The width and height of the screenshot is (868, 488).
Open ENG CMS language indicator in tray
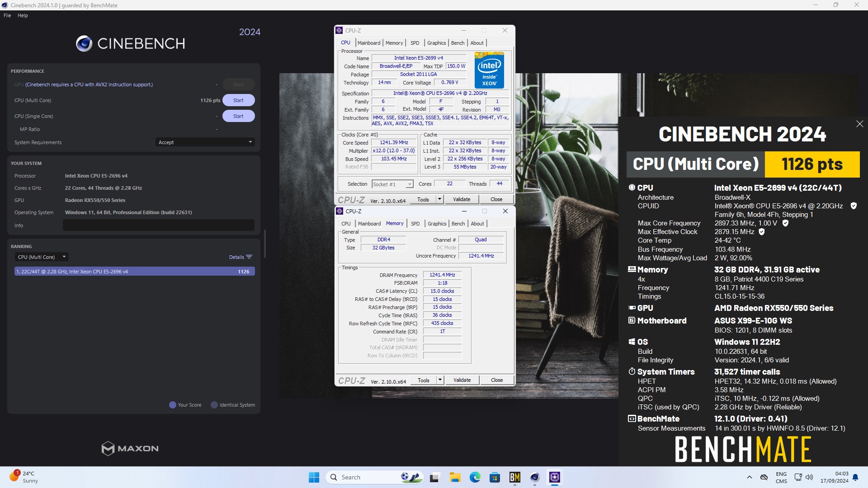[x=781, y=477]
